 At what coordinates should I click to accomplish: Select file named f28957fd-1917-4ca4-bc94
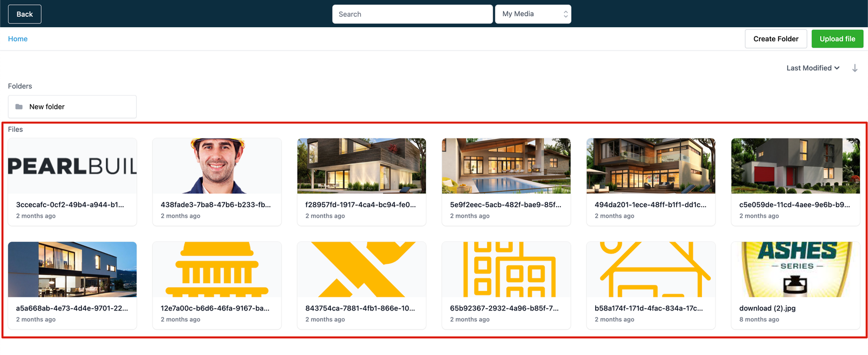360,205
